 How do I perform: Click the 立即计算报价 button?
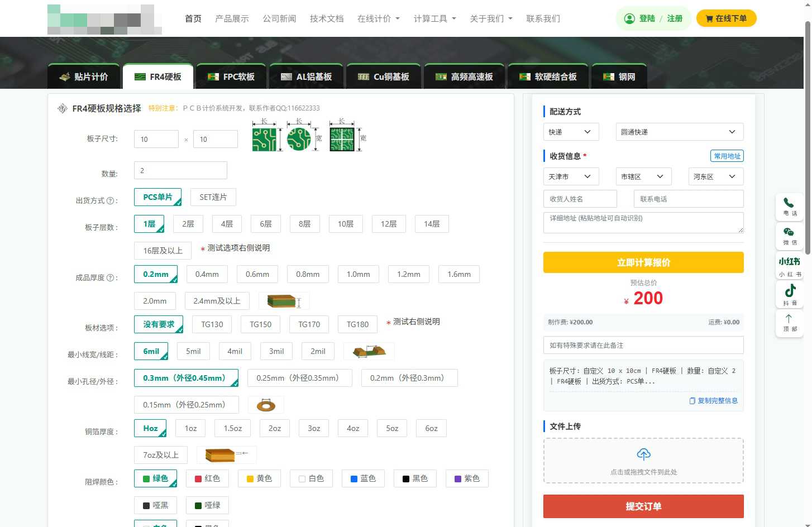[643, 262]
